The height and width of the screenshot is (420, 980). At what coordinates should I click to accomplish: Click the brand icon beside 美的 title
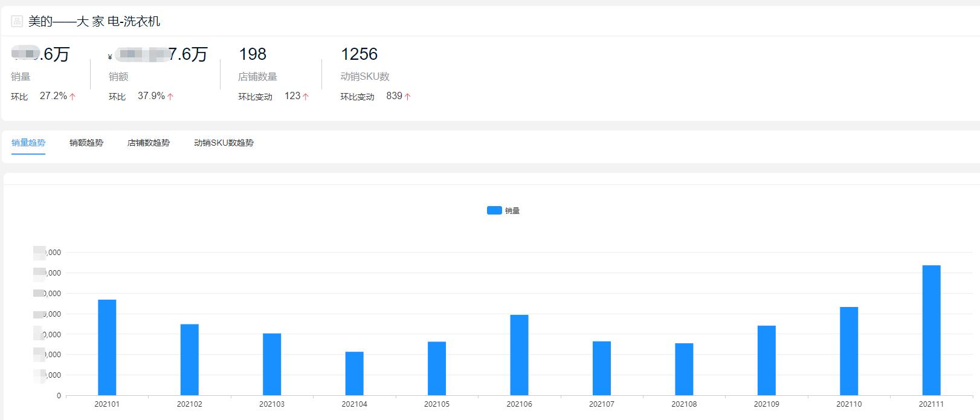point(17,22)
